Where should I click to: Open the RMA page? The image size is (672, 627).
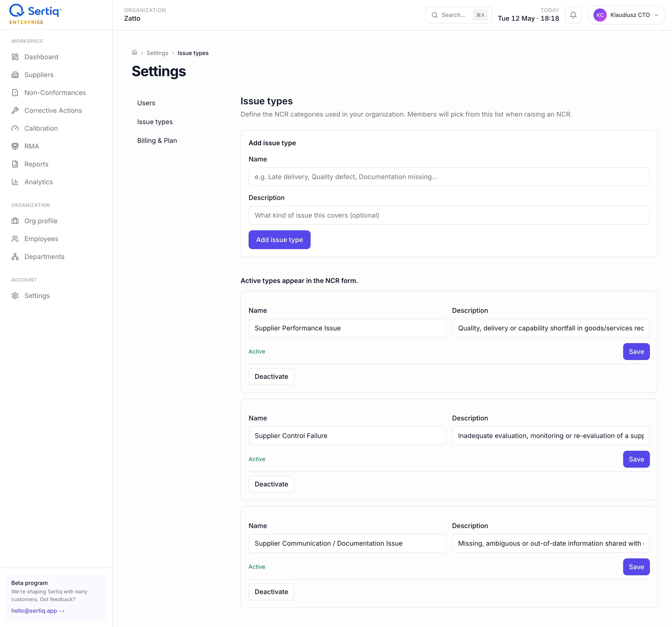[31, 146]
